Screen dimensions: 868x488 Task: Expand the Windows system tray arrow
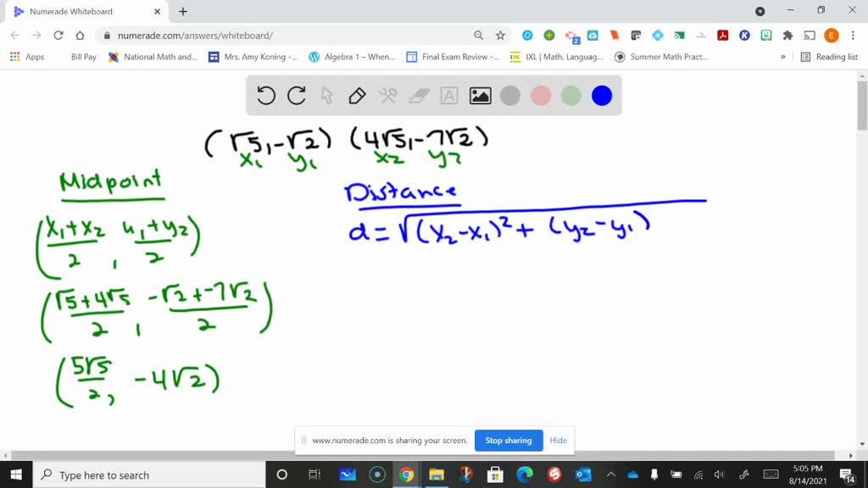612,475
